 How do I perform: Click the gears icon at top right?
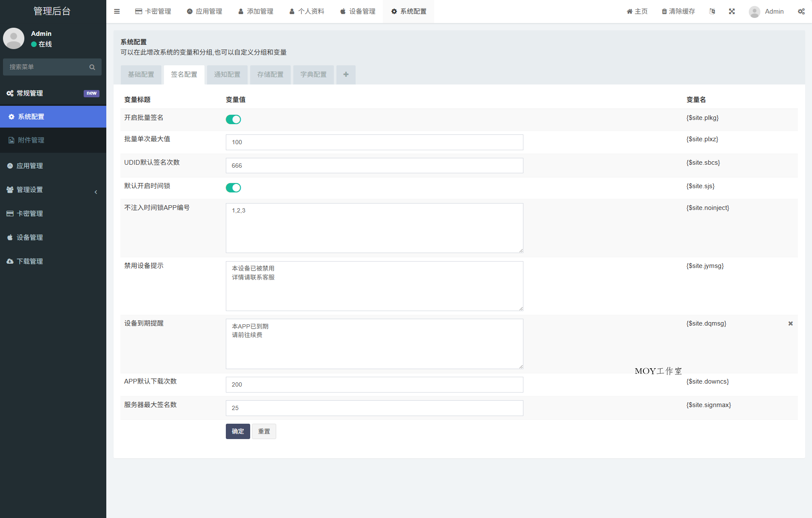coord(801,12)
